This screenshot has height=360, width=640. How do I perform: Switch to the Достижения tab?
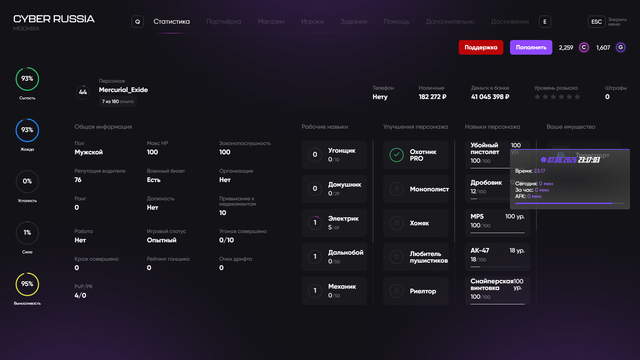tap(509, 22)
